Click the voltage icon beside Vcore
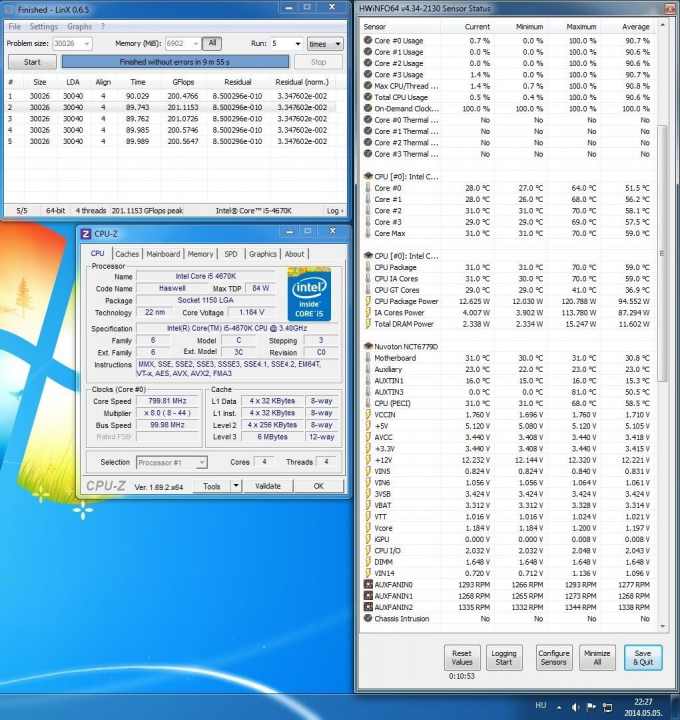The height and width of the screenshot is (720, 680). point(368,528)
